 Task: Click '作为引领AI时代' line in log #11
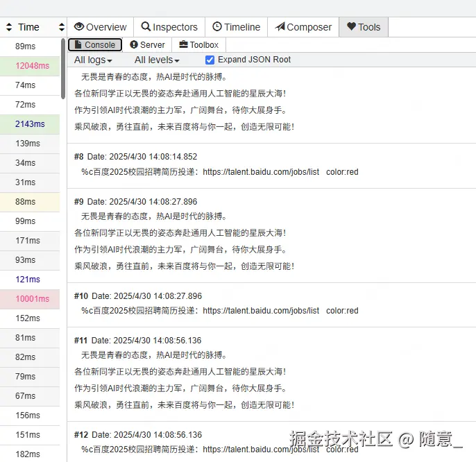click(180, 388)
